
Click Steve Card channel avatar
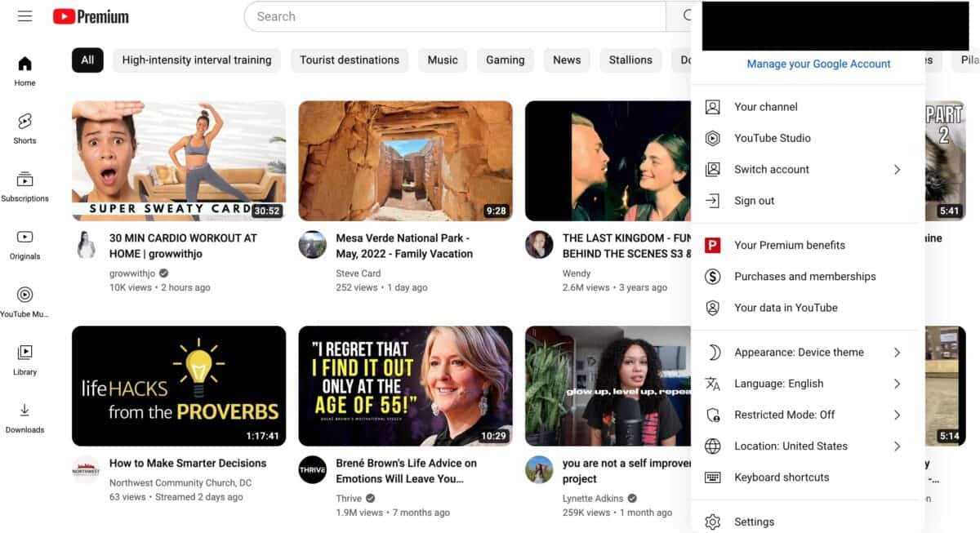tap(312, 245)
